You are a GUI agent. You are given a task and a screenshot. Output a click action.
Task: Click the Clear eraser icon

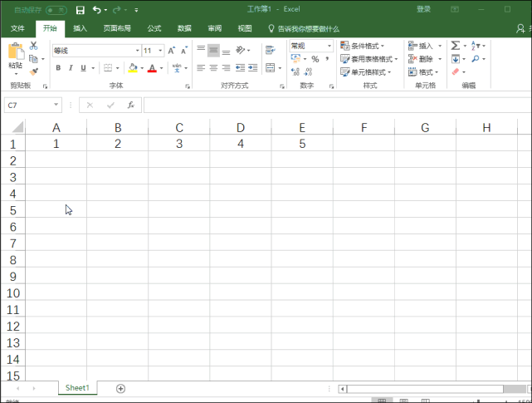[x=456, y=71]
